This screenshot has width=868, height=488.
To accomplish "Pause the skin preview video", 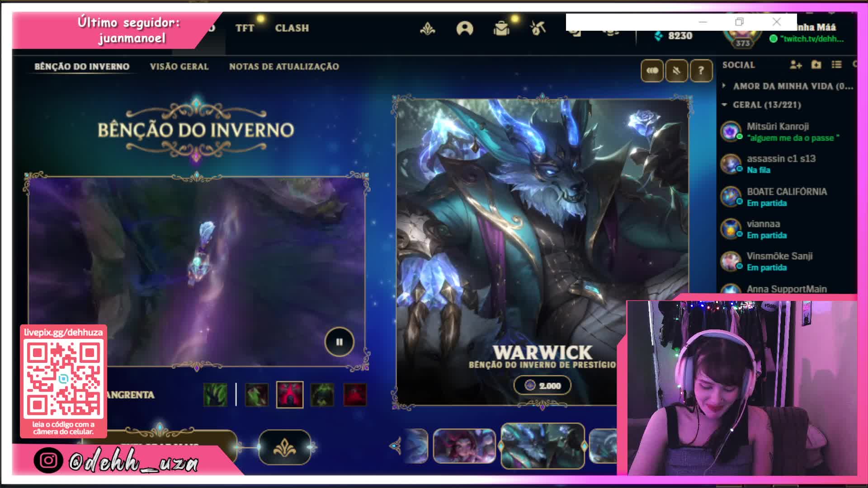I will pos(339,342).
